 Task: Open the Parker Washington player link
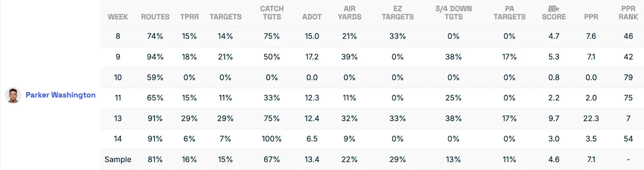click(60, 95)
